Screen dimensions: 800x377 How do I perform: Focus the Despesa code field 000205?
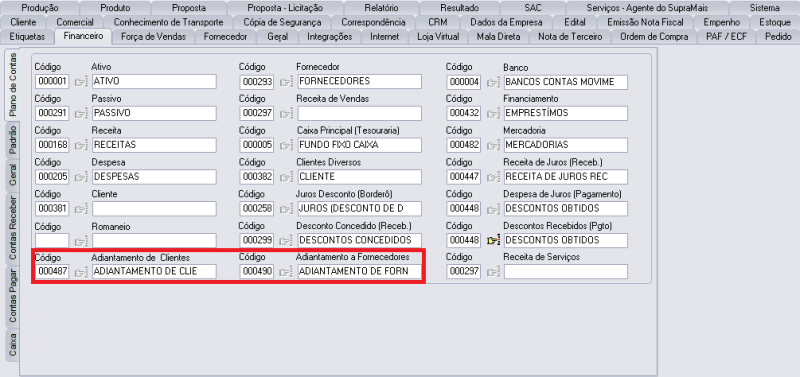[x=52, y=177]
